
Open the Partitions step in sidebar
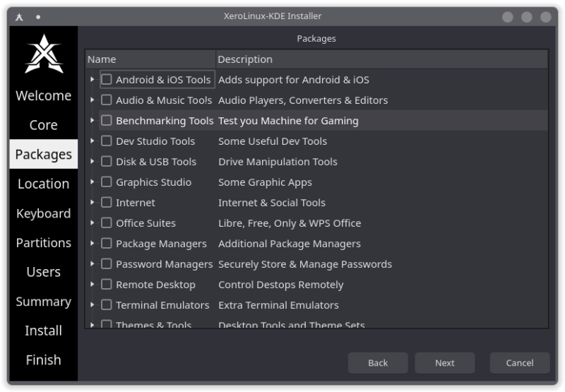tap(43, 242)
